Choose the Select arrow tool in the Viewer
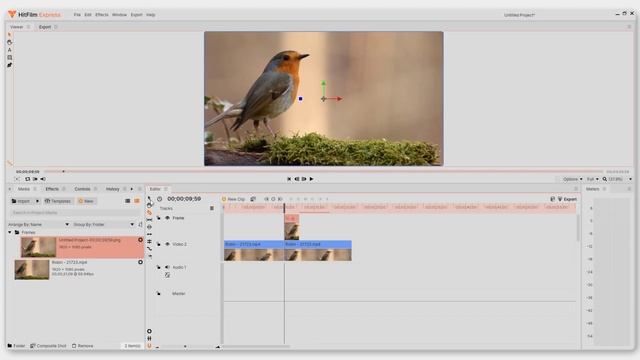The height and width of the screenshot is (360, 640). click(x=9, y=35)
